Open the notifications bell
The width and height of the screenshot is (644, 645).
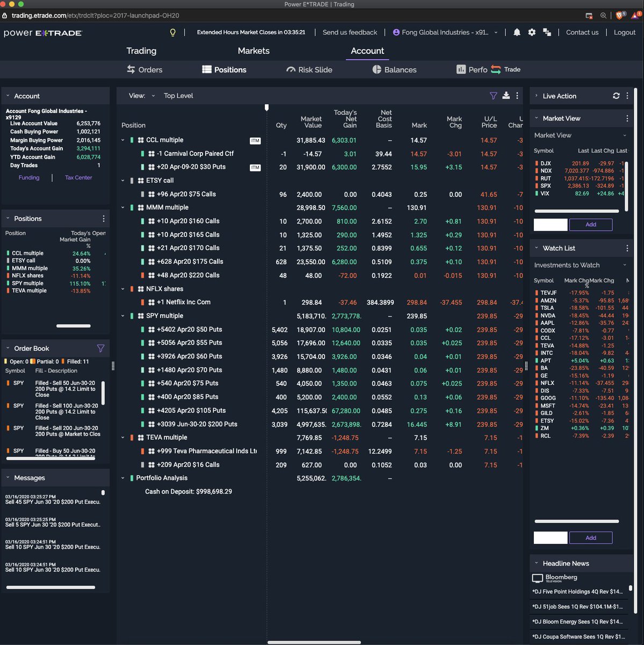[x=517, y=32]
